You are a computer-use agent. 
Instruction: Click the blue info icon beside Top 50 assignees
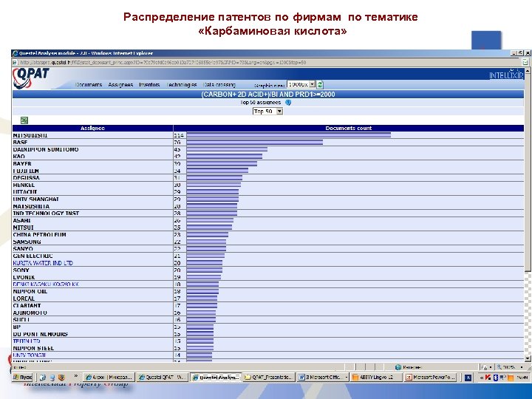[x=288, y=103]
